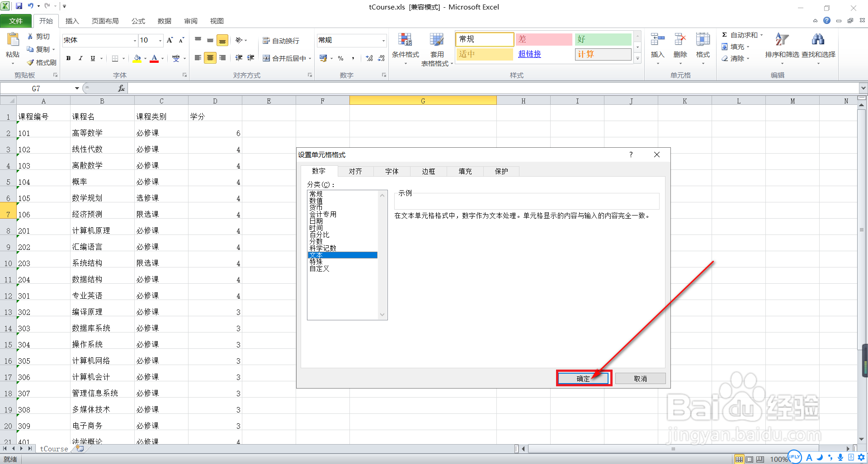Screen dimensions: 868x464
Task: Open the font name dropdown
Action: click(134, 40)
